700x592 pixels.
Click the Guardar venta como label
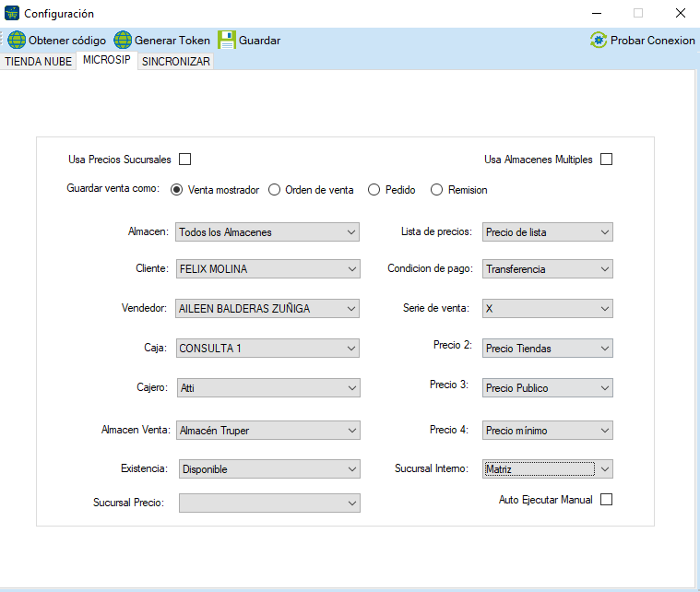113,188
